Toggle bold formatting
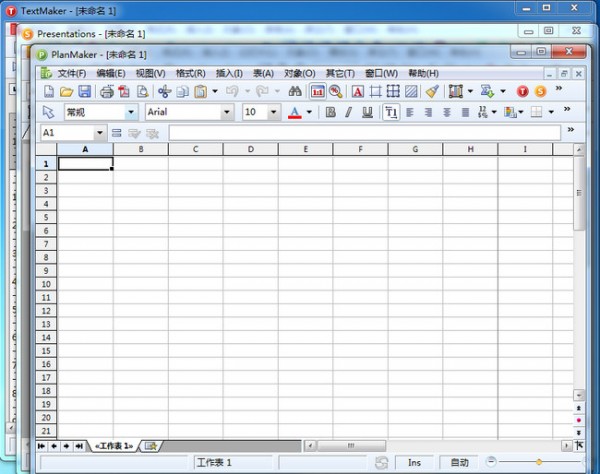 pos(330,112)
